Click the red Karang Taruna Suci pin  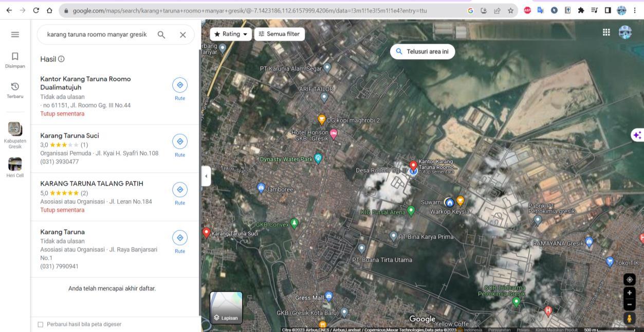tap(207, 233)
